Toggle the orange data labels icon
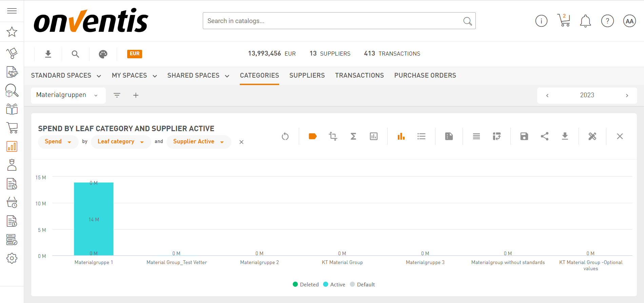 (x=312, y=136)
